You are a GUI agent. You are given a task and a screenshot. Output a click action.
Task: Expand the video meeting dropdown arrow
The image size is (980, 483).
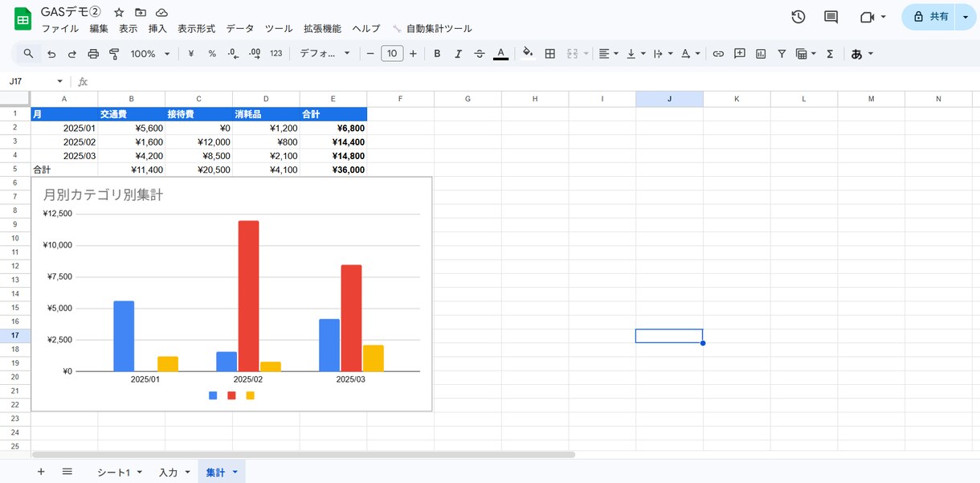coord(884,17)
